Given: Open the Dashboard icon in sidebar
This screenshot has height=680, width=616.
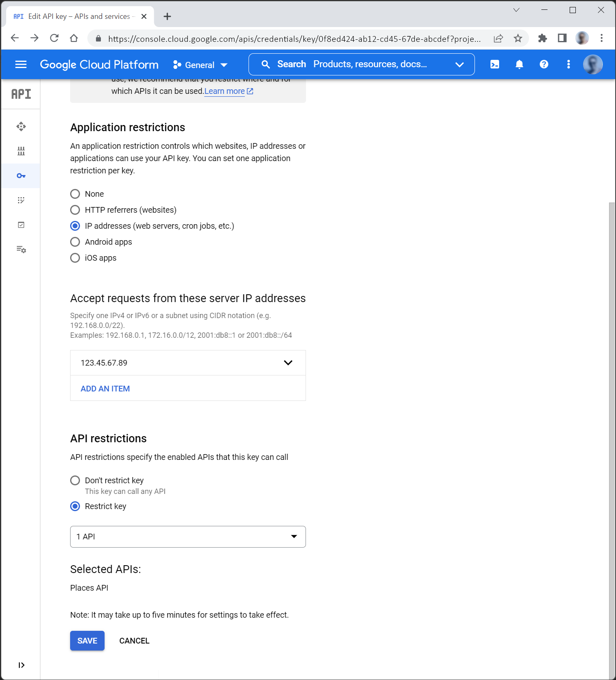Looking at the screenshot, I should 21,127.
